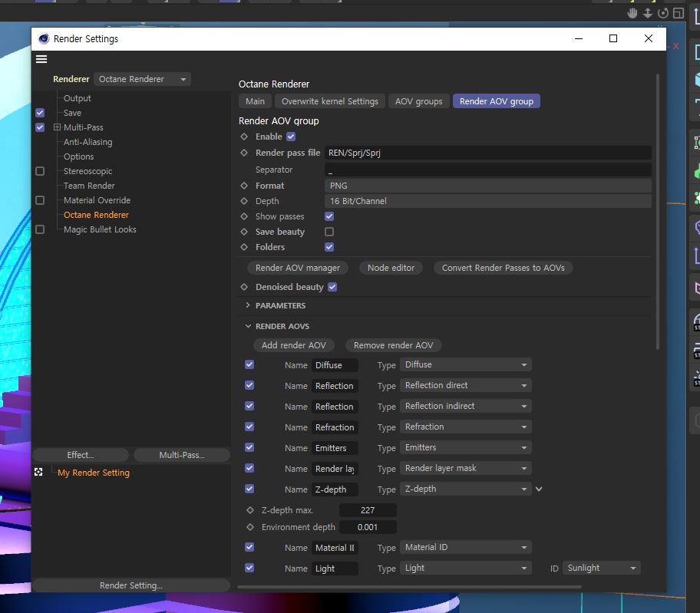
Task: Click the Cinema 4D icon in title bar
Action: click(x=44, y=39)
